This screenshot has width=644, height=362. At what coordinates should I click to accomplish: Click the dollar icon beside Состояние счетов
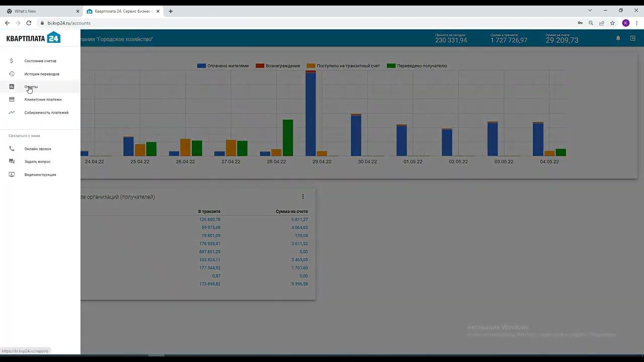click(12, 61)
